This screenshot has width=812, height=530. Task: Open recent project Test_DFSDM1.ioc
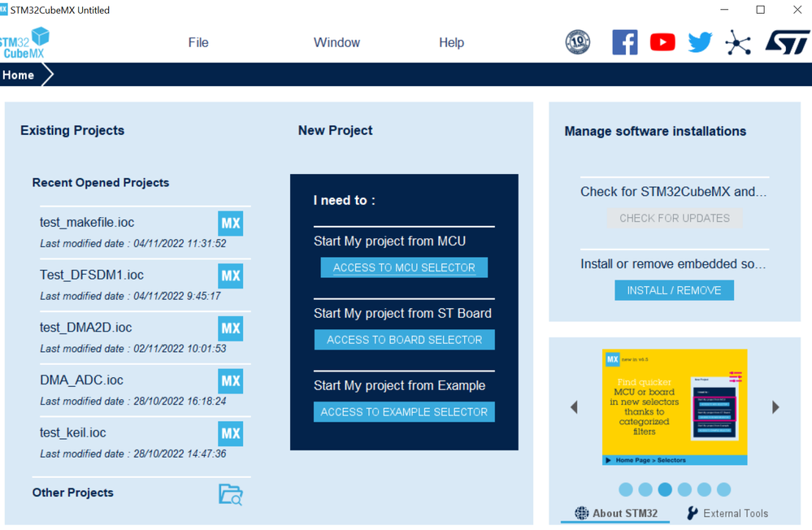pos(92,275)
